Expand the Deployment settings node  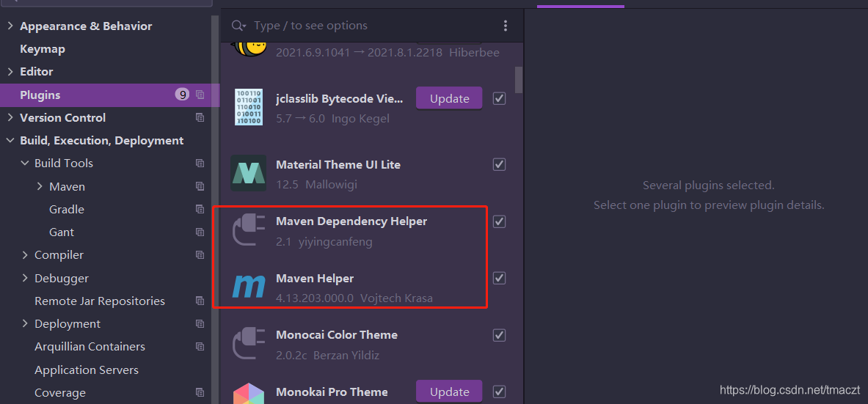pos(25,324)
